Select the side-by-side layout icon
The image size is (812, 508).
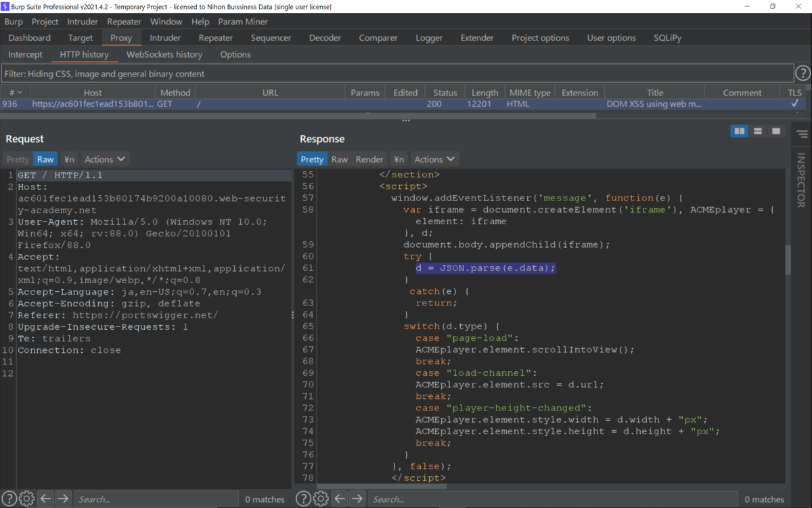739,131
